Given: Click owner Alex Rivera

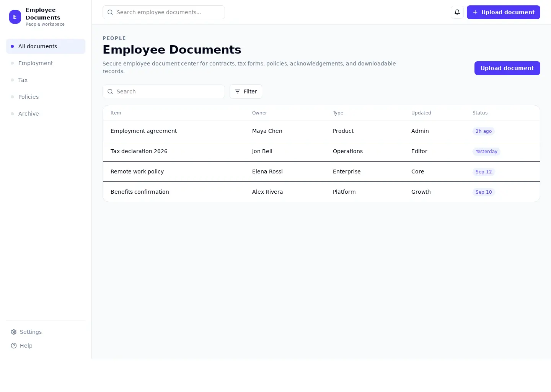Looking at the screenshot, I should coord(267,192).
